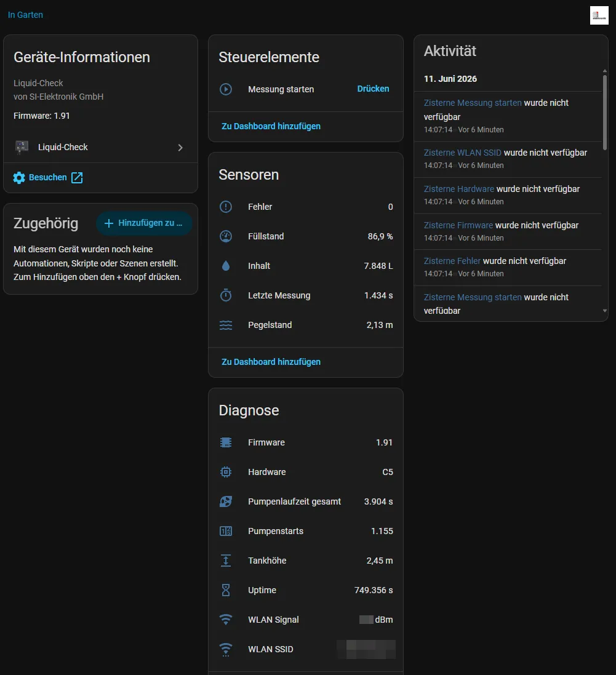Viewport: 616px width, 675px height.
Task: Click the Liquid-Check integration name text
Action: point(62,147)
